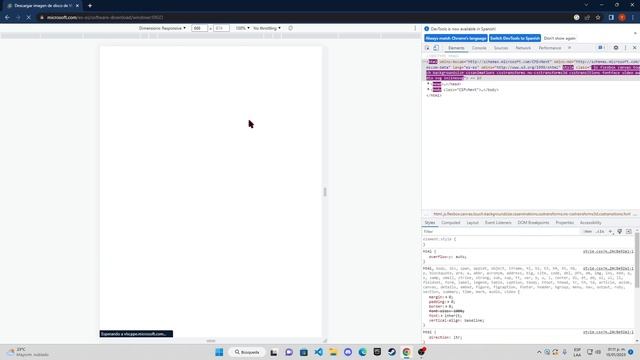Switch to the Network tab

(523, 48)
